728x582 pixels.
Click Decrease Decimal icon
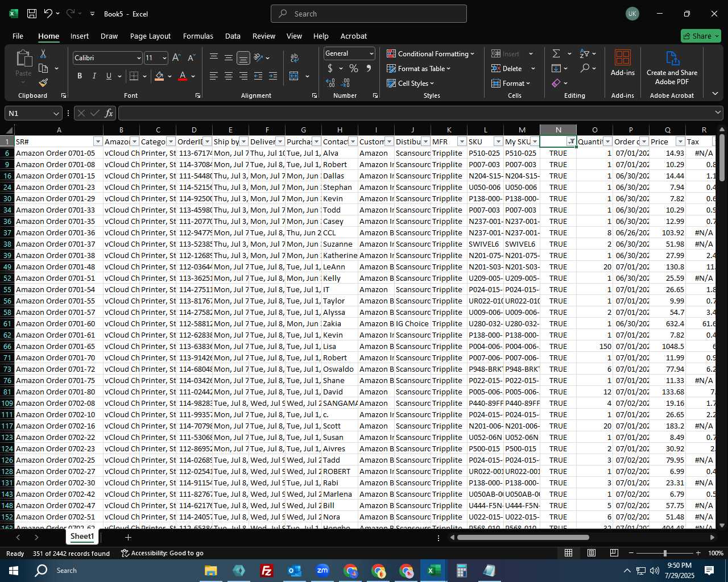coord(346,82)
